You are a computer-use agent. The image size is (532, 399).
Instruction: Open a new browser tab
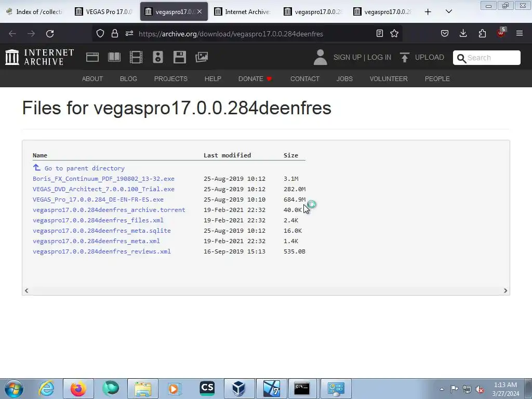click(428, 12)
